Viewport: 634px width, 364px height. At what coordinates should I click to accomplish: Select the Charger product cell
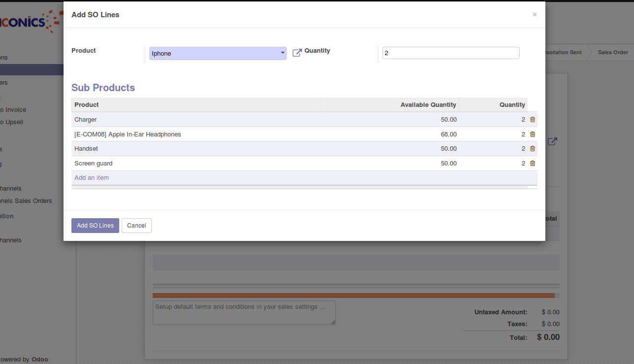86,120
